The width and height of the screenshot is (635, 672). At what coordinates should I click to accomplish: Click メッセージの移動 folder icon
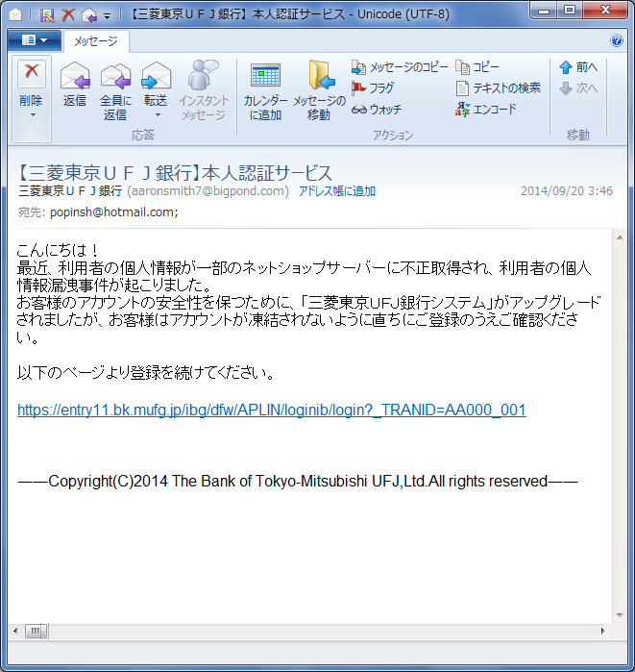click(322, 75)
